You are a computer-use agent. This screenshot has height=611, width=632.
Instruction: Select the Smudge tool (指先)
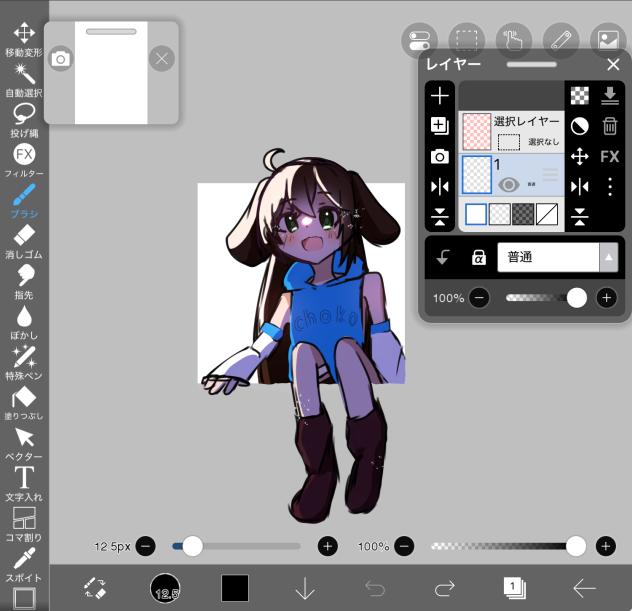point(24,282)
